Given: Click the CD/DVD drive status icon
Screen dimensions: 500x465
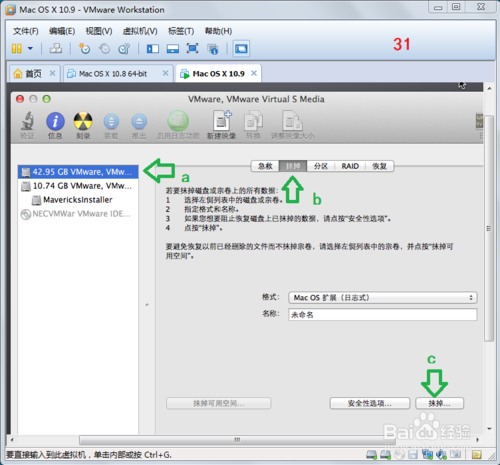Looking at the screenshot, I should pos(400,454).
